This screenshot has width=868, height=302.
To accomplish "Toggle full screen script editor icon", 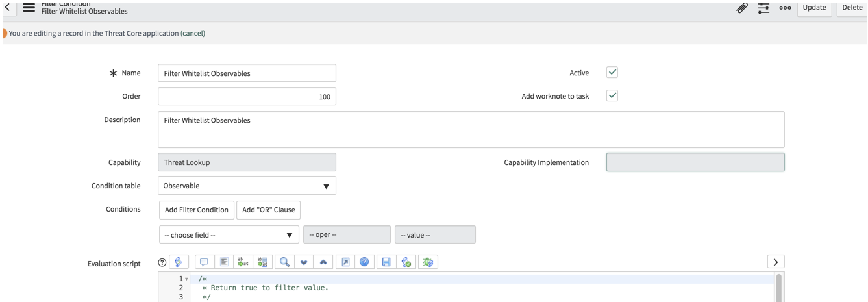I will (345, 262).
